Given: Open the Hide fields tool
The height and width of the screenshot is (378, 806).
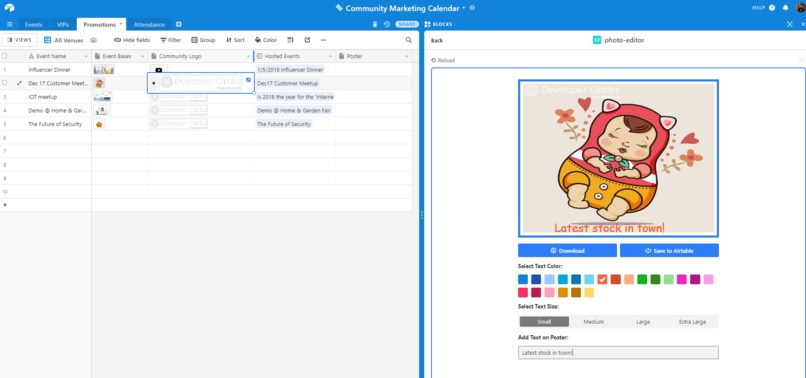Looking at the screenshot, I should [x=132, y=40].
